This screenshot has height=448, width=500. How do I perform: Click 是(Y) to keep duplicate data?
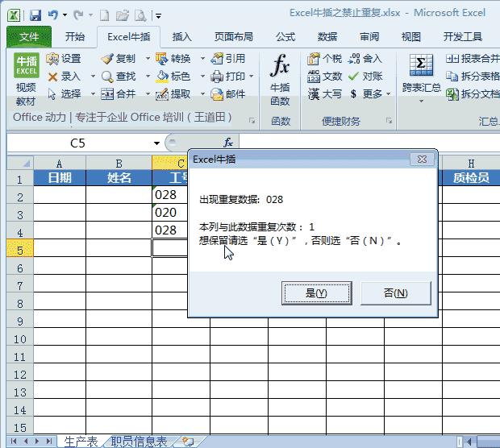317,293
